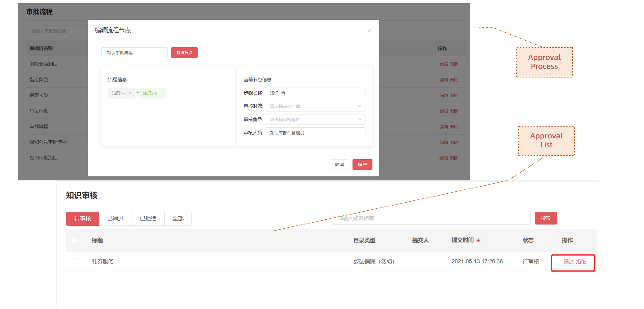
Task: Switch to the 全部 tab
Action: [x=178, y=219]
